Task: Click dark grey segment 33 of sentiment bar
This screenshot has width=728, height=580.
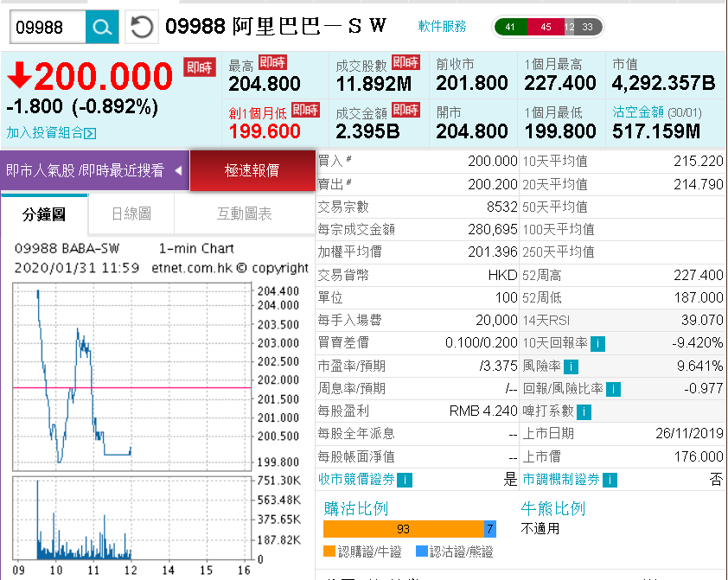Action: (x=588, y=27)
